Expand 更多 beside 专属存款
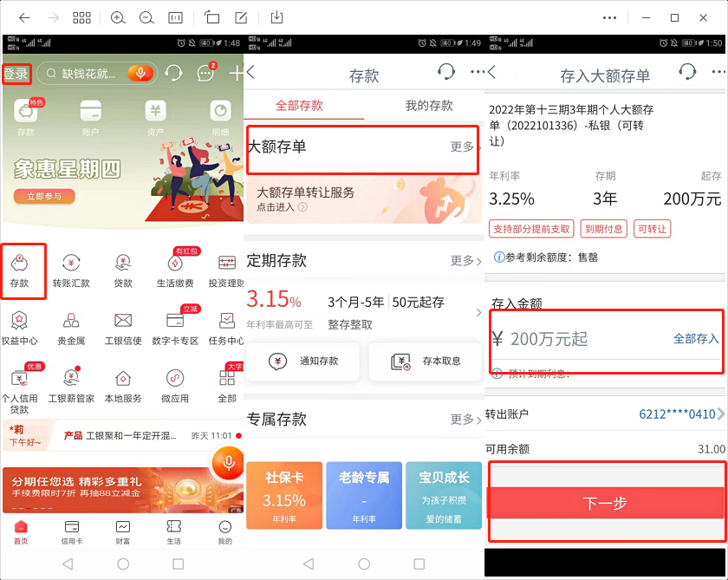Screen dimensions: 728x580 point(461,420)
